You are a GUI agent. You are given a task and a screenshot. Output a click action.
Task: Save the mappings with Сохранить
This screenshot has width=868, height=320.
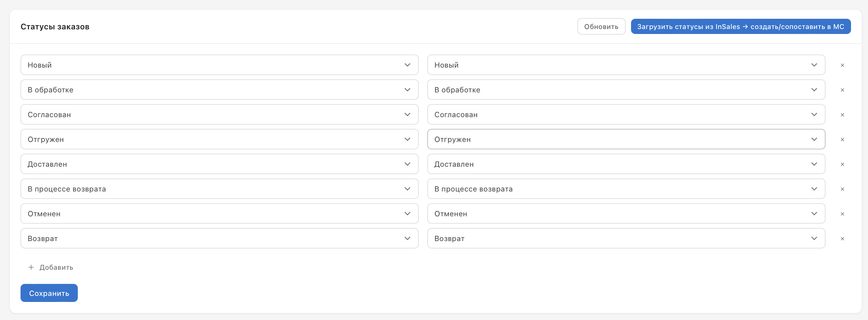pyautogui.click(x=49, y=293)
